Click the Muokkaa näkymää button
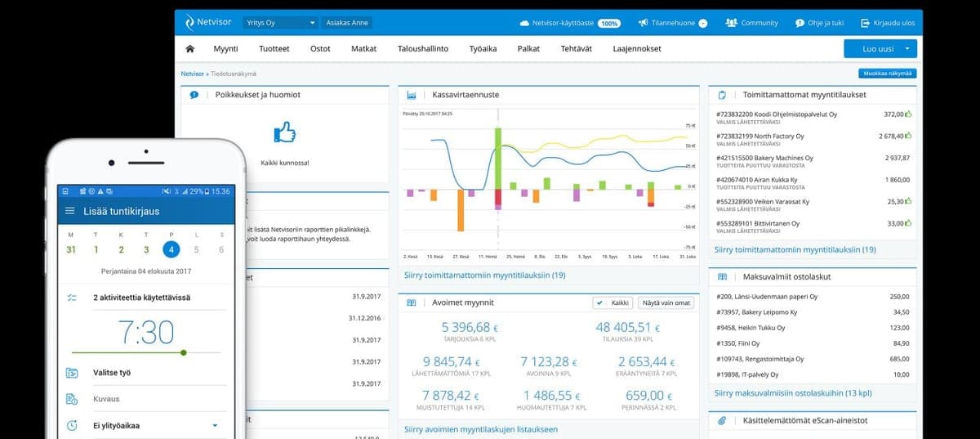 click(886, 74)
